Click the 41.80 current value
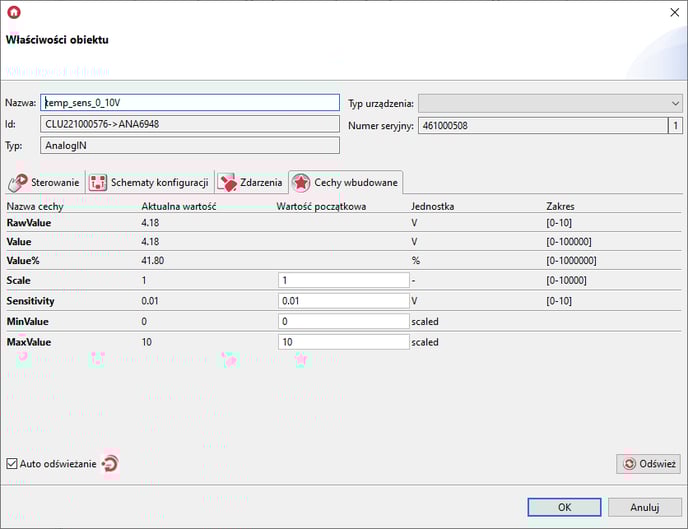The image size is (688, 529). (152, 261)
